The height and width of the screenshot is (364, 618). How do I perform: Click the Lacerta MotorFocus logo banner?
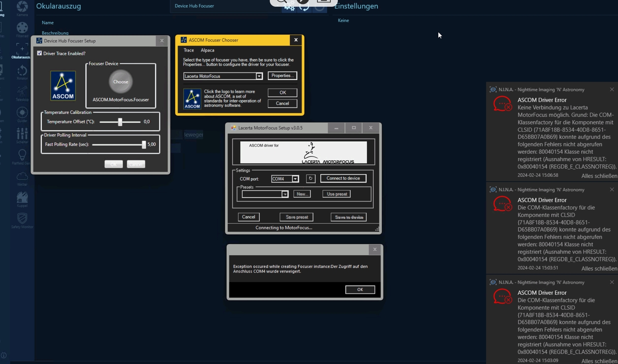tap(304, 152)
